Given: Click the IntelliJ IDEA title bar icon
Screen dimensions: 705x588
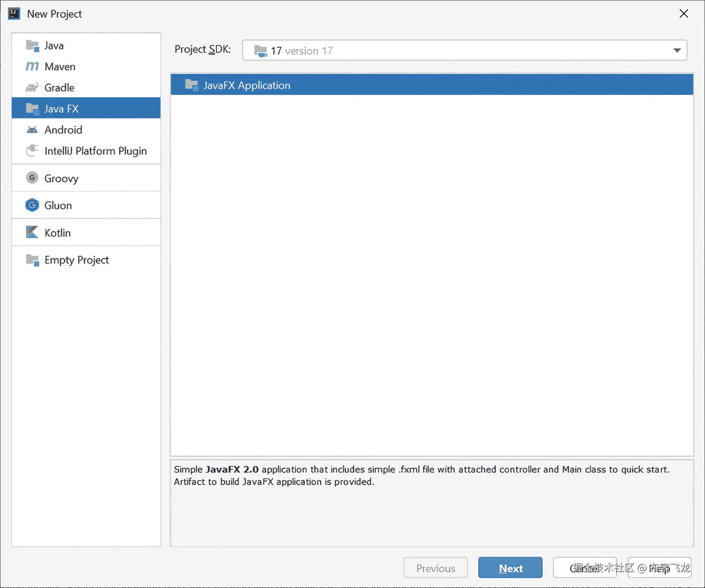Looking at the screenshot, I should [14, 14].
